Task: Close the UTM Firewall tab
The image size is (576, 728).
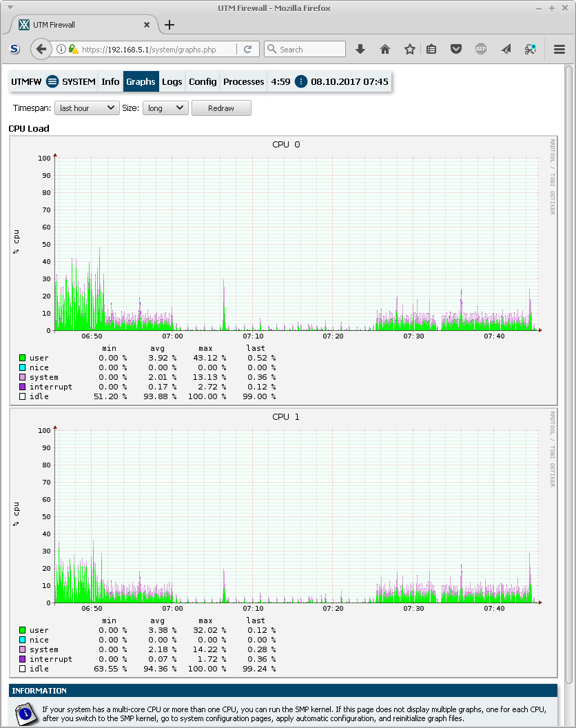Action: (x=147, y=25)
